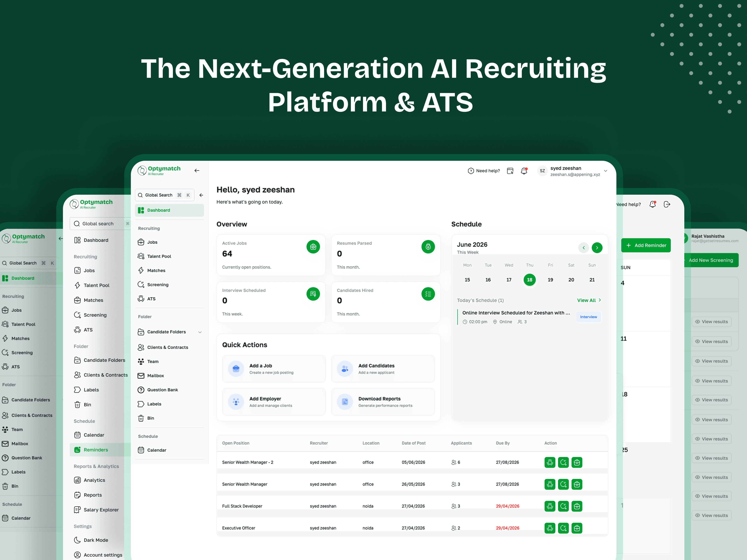Screen dimensions: 747x560
Task: Click the Resumes Parsed card icon
Action: tap(428, 247)
